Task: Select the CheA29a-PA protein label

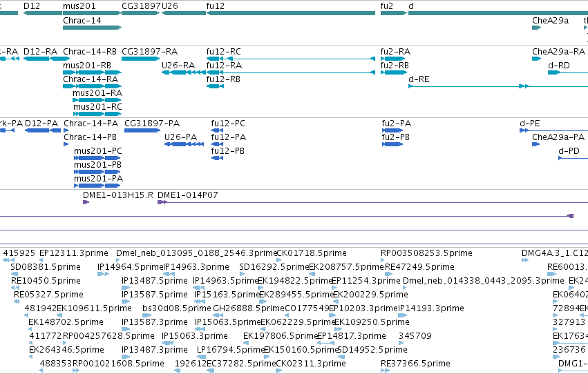Action: click(558, 137)
